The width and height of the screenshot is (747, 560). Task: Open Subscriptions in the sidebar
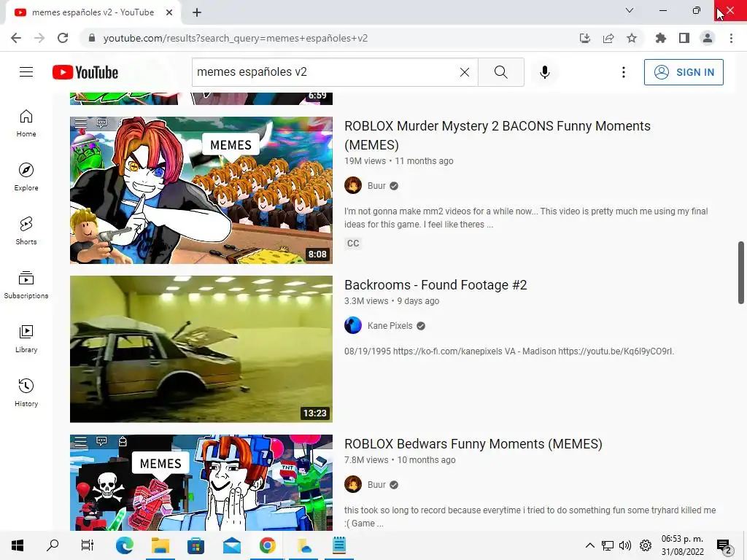coord(26,285)
